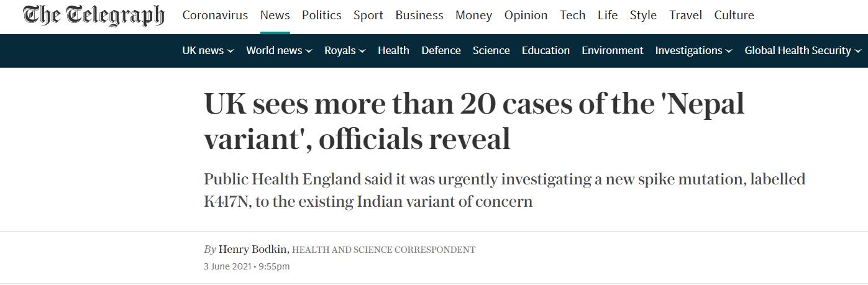The height and width of the screenshot is (285, 868).
Task: Open the Defence subsection
Action: click(x=441, y=51)
